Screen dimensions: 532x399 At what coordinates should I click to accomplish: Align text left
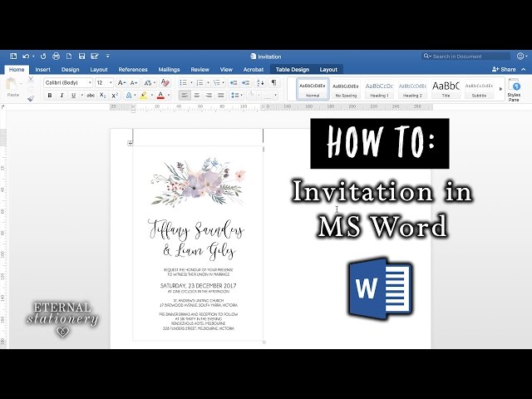[185, 96]
